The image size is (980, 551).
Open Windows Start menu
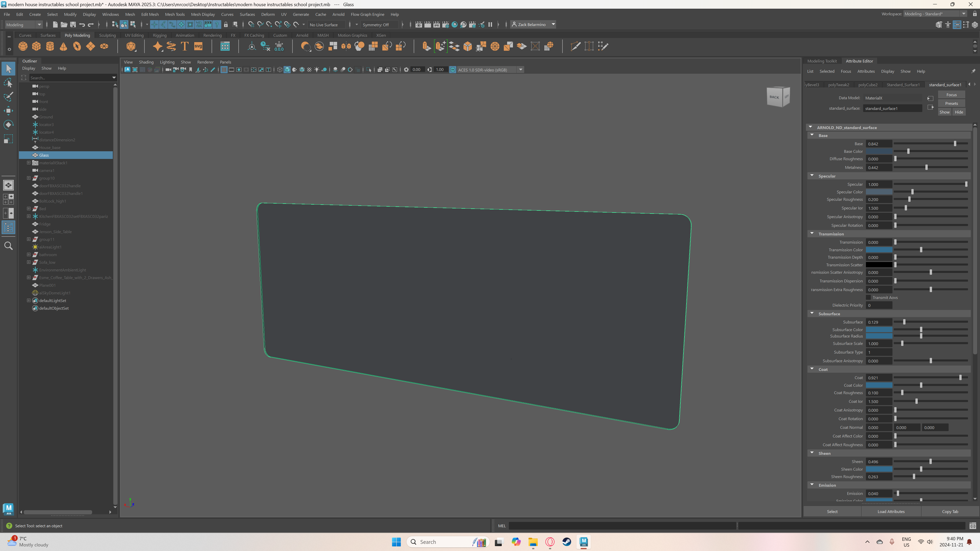point(396,542)
